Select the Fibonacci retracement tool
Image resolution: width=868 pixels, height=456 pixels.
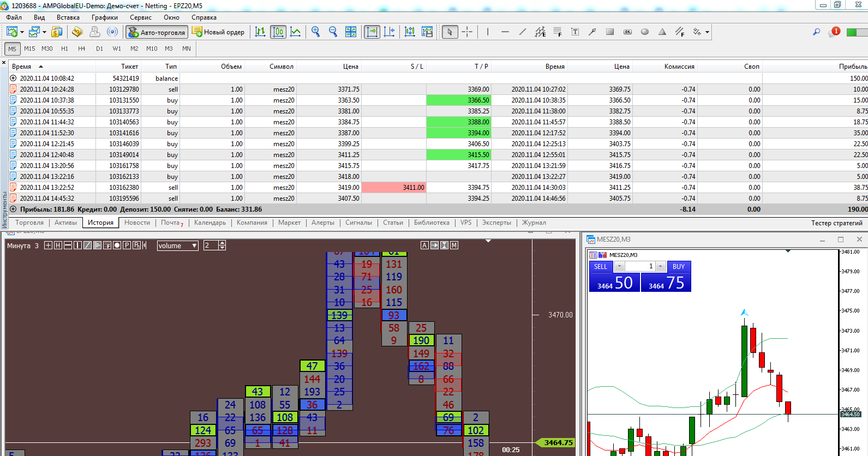click(x=558, y=32)
